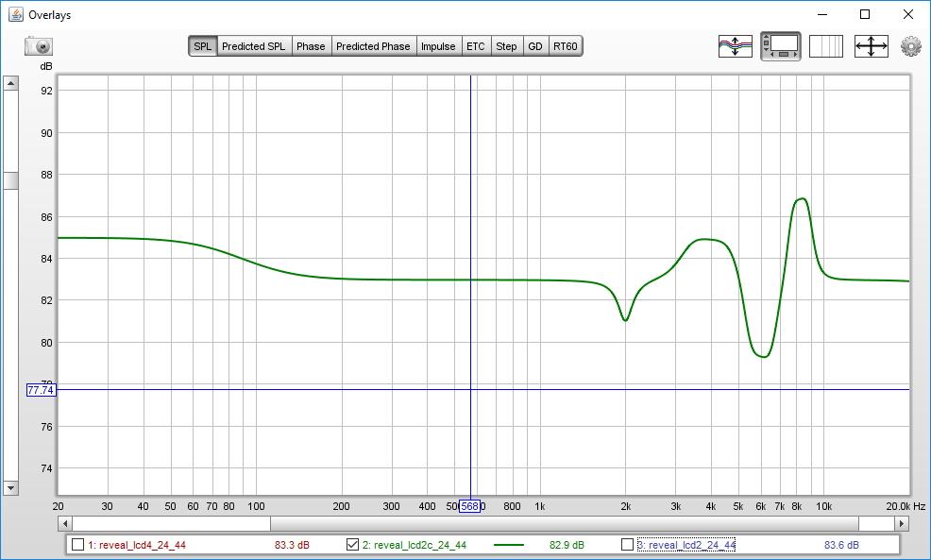Screen dimensions: 931x560
Task: Click the reveal_lcd2c_24_44 trace label
Action: pos(415,545)
